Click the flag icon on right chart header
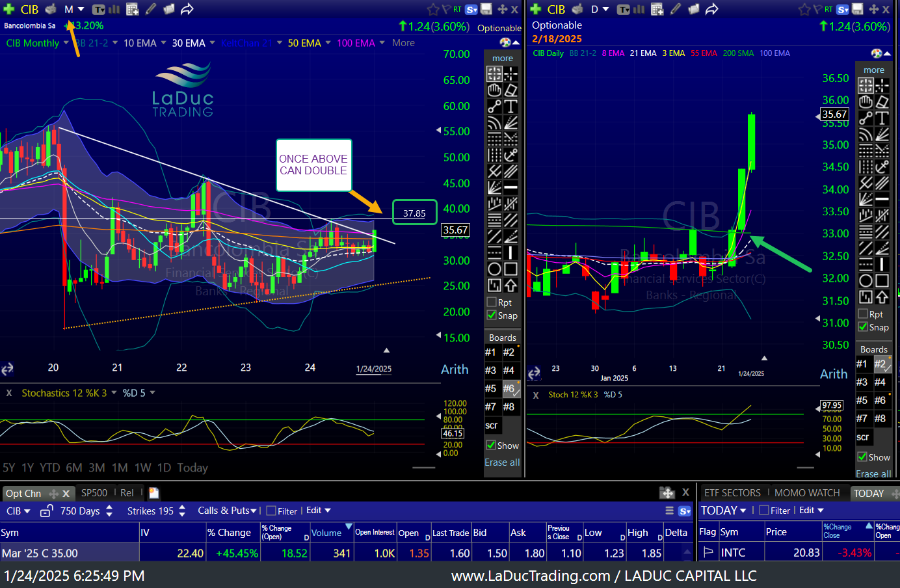 pos(817,9)
